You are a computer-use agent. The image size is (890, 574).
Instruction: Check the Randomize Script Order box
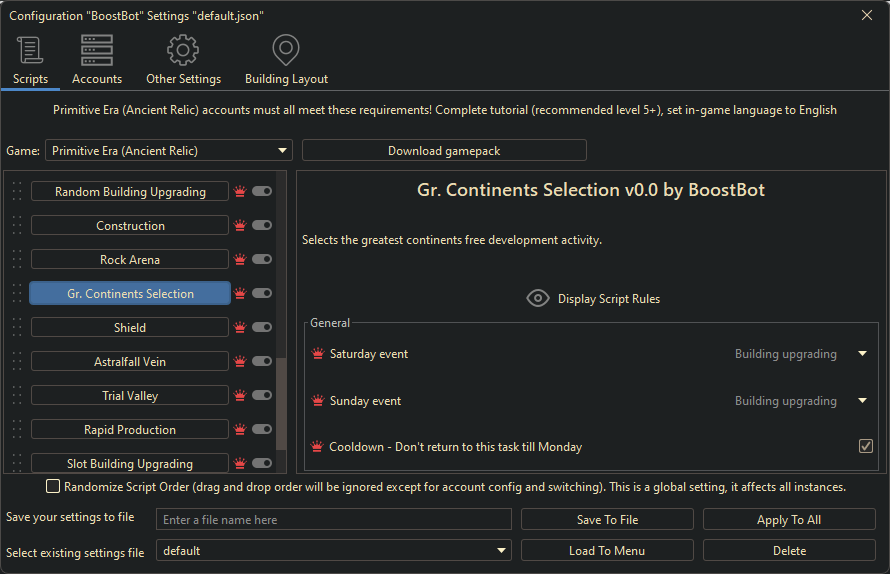(53, 487)
